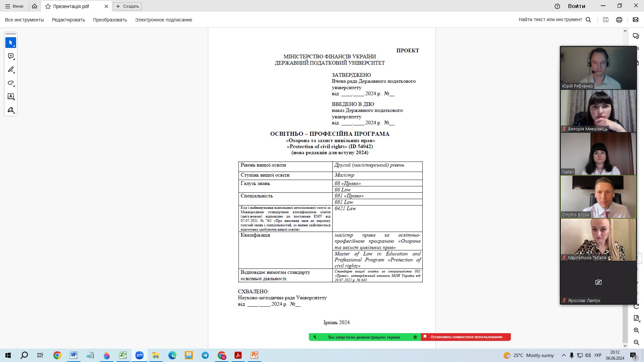Open Telegram from taskbar
The height and width of the screenshot is (362, 644).
pos(205,355)
